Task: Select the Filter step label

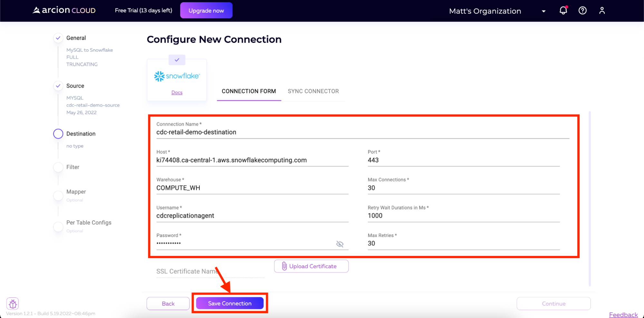Action: 73,167
